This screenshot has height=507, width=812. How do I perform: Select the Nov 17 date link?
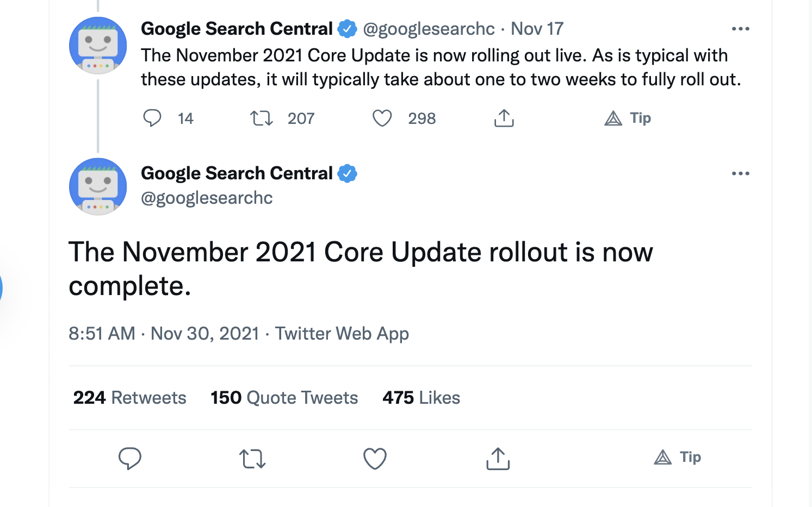pos(537,28)
